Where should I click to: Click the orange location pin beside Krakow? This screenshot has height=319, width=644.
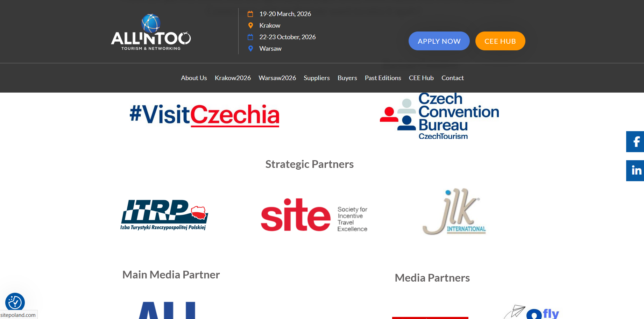point(250,26)
